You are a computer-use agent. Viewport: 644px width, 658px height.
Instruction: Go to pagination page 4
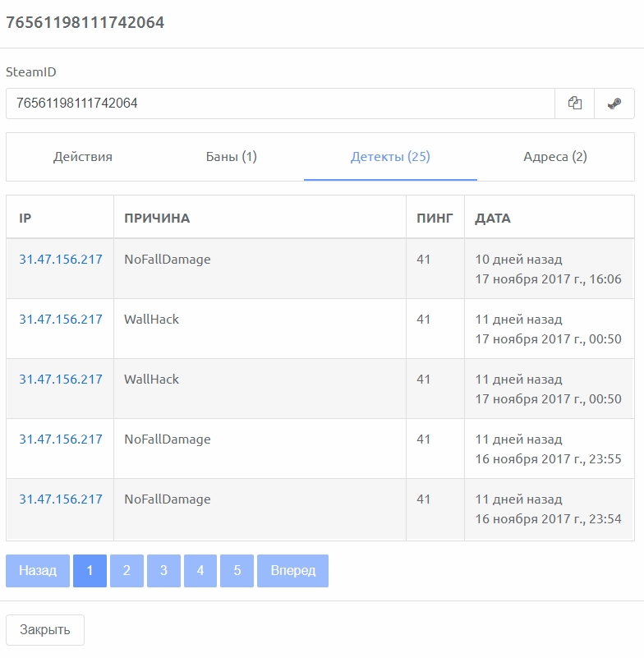[200, 571]
